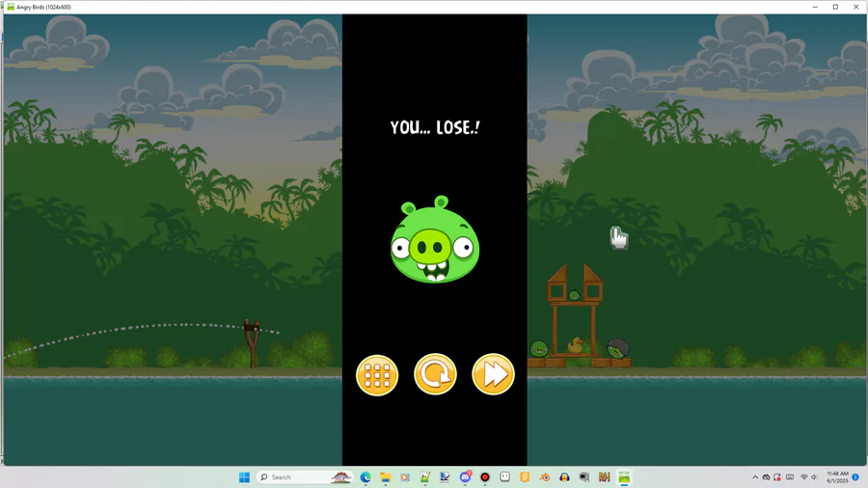
Task: Click the slingshot on the left shore
Action: click(252, 343)
